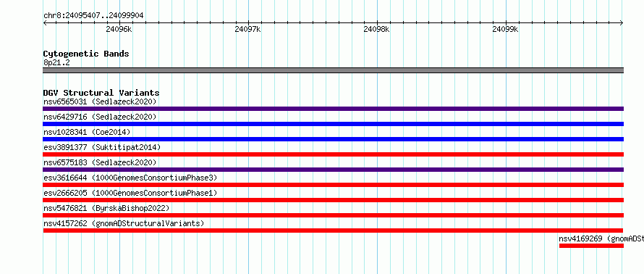Click the 24096k ruler tick label
Screen dimensions: 644x274
click(x=119, y=29)
